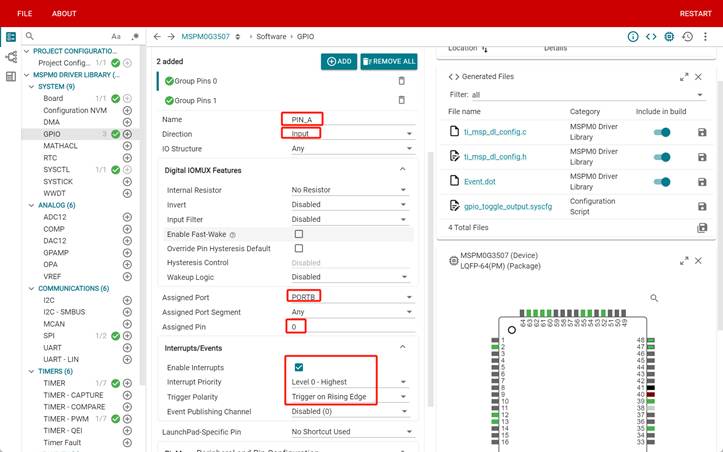Screen dimensions: 723x452
Task: Add a UART instance with plus icon
Action: tap(127, 347)
